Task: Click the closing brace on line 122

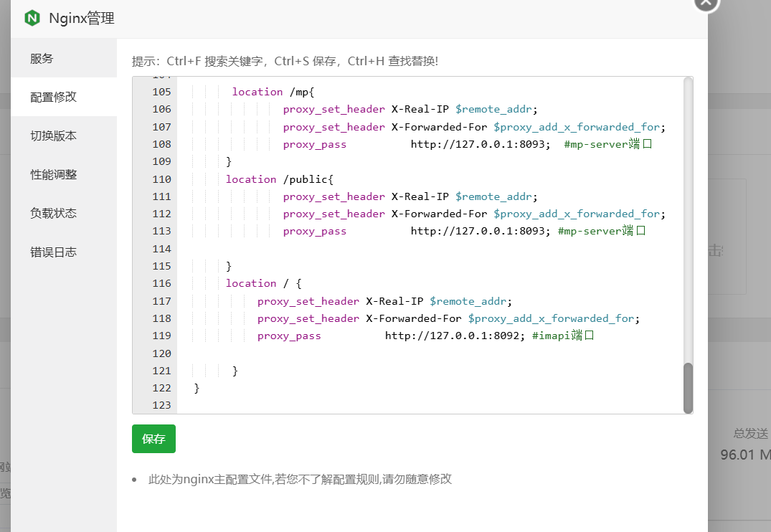Action: pyautogui.click(x=197, y=388)
